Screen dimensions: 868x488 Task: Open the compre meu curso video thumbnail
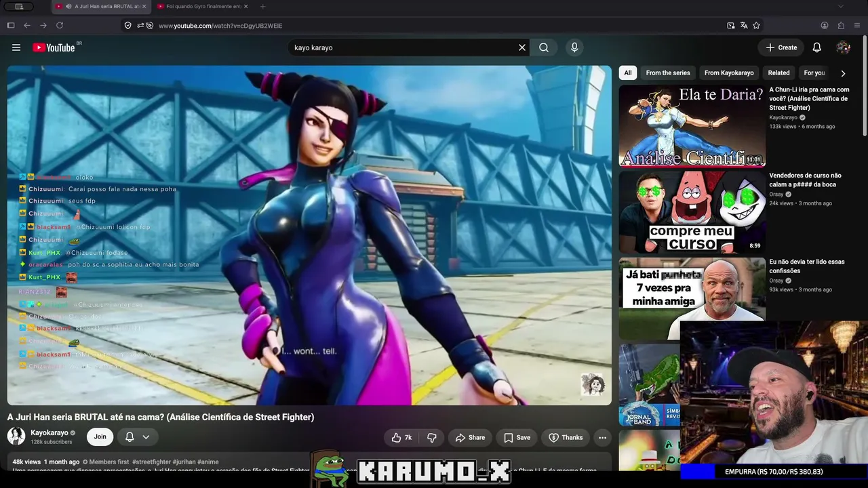coord(692,211)
